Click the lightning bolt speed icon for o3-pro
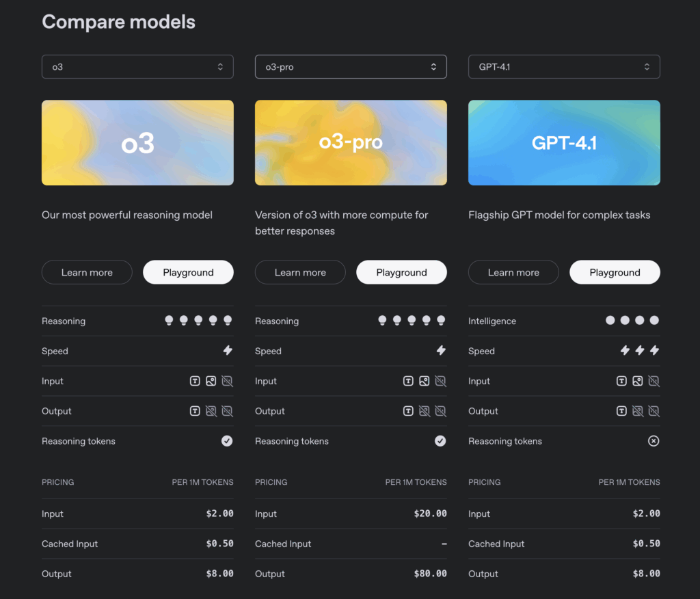 point(441,350)
